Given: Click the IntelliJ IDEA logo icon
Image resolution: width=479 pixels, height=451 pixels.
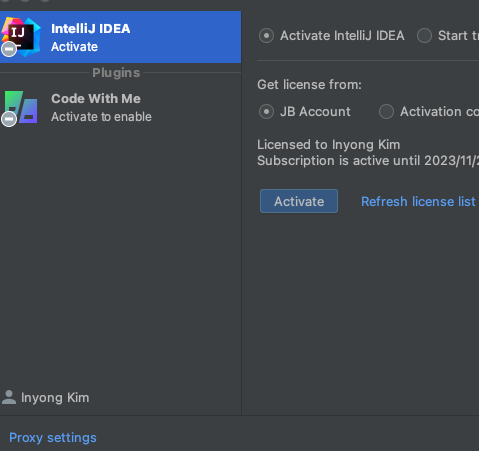Looking at the screenshot, I should 21,36.
